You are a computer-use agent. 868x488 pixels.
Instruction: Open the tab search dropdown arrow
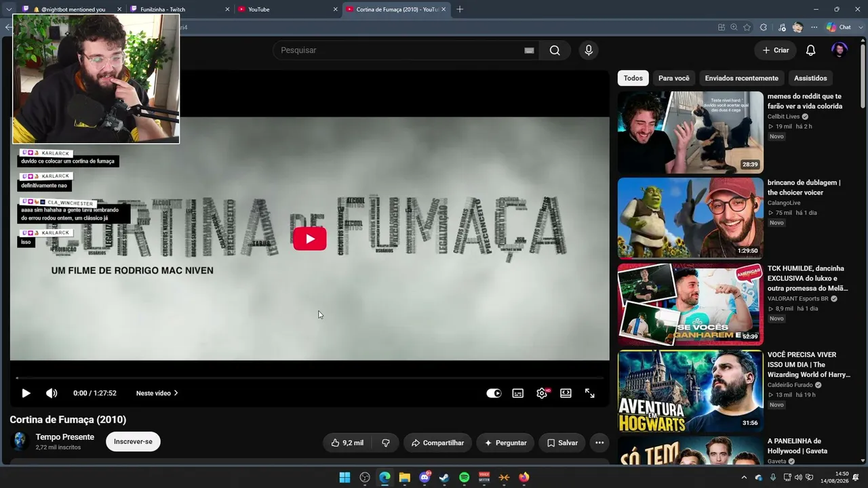(9, 9)
